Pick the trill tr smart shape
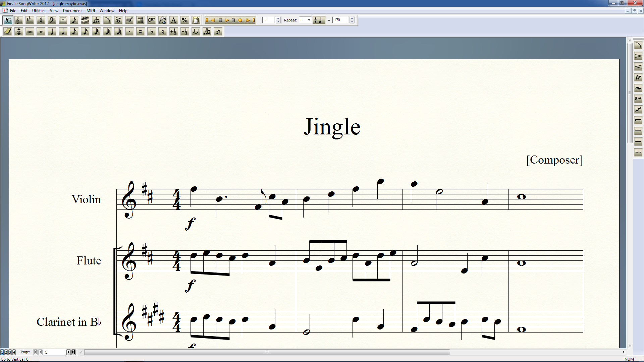Image resolution: width=644 pixels, height=362 pixels. click(638, 77)
